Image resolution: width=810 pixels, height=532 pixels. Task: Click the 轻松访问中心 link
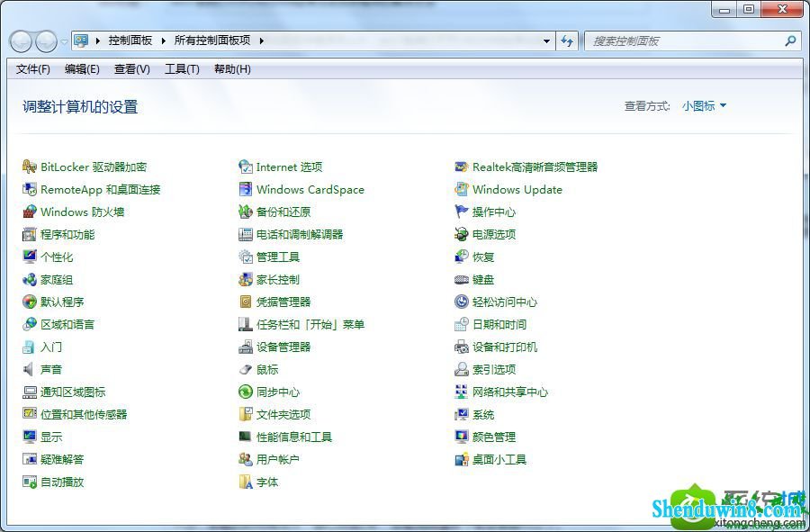coord(505,302)
